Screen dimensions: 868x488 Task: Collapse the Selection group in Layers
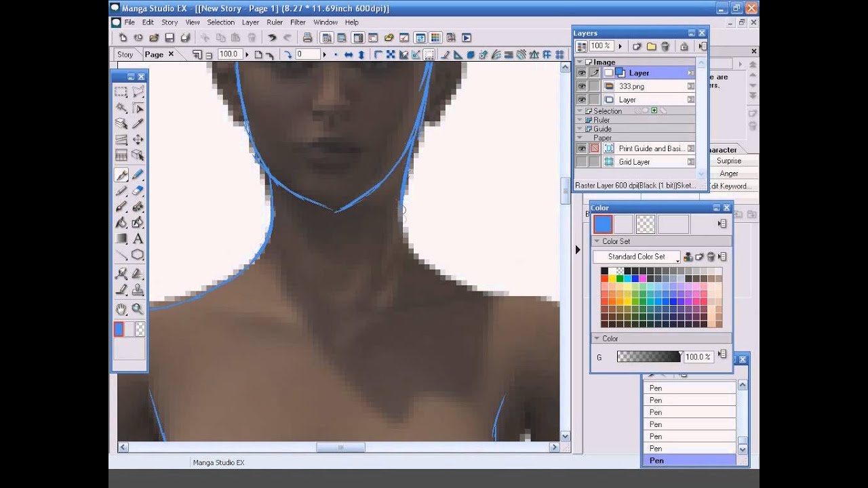[x=580, y=110]
